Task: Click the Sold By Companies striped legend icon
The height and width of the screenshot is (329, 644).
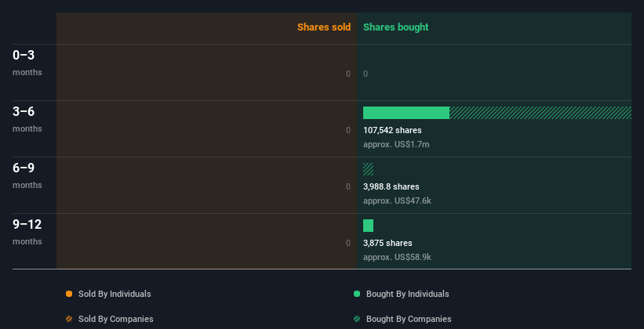Action: coord(69,319)
